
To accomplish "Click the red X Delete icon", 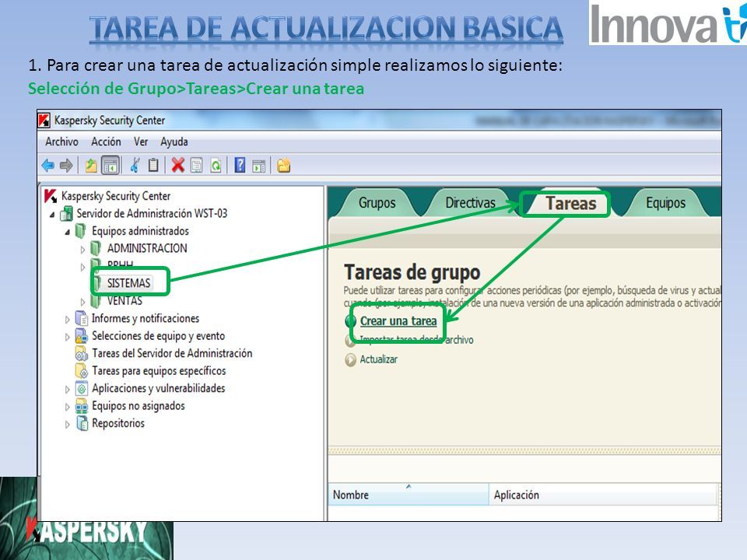I will pos(177,165).
